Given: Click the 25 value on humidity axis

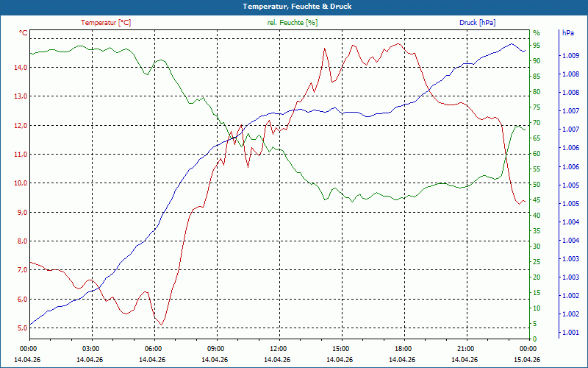Looking at the screenshot, I should click(537, 262).
